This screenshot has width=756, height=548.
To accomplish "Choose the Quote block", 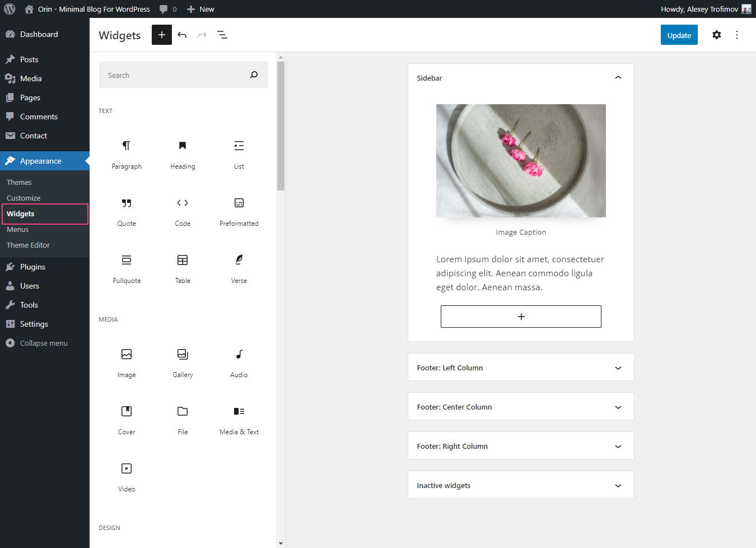I will tap(127, 208).
